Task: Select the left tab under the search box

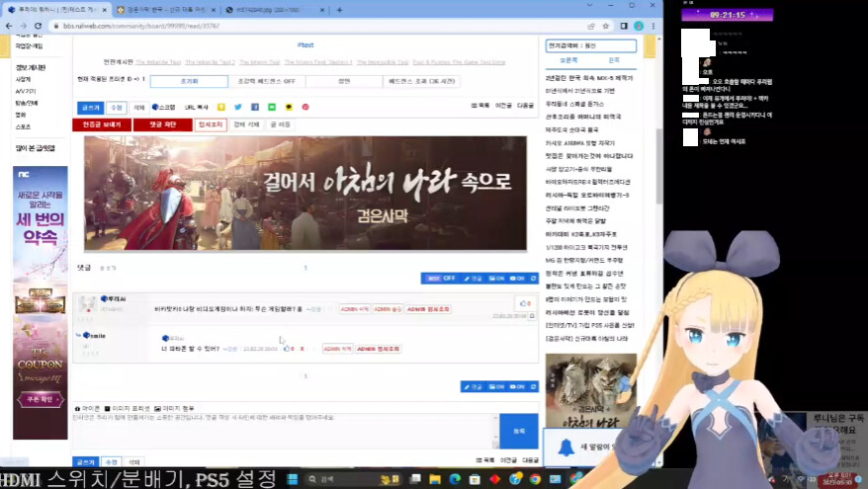Action: [x=568, y=59]
